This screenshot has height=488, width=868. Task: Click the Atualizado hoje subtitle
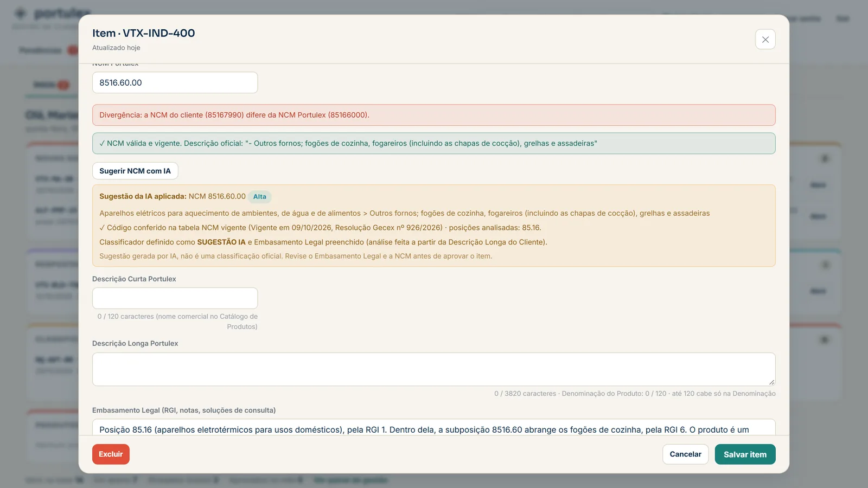point(116,48)
